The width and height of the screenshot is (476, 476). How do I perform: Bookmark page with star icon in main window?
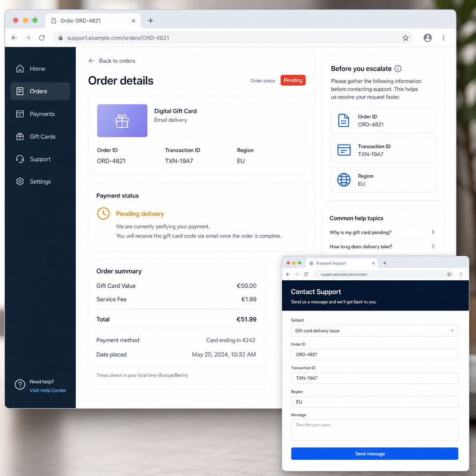click(405, 38)
